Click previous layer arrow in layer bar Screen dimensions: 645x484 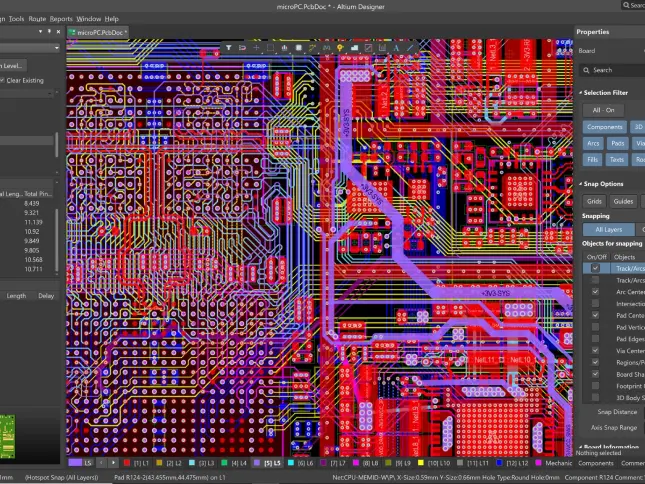coord(101,463)
